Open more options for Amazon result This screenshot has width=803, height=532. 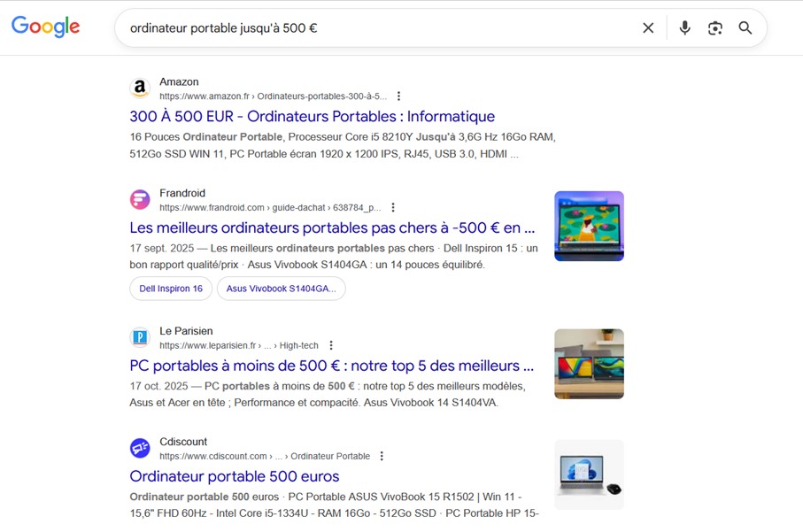point(398,96)
